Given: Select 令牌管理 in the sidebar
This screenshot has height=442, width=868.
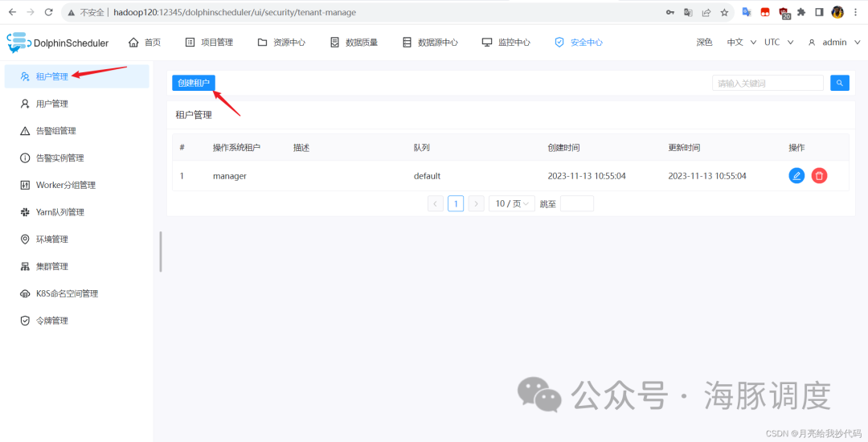Looking at the screenshot, I should 77,321.
